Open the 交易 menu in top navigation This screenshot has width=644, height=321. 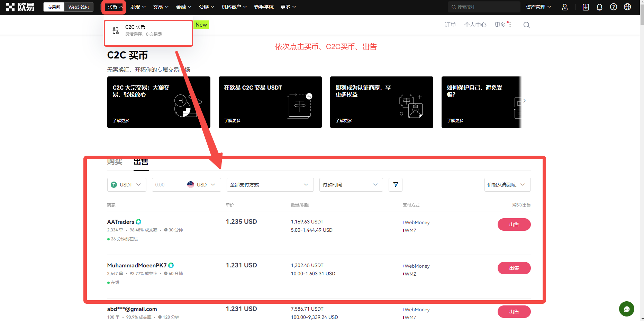(161, 7)
